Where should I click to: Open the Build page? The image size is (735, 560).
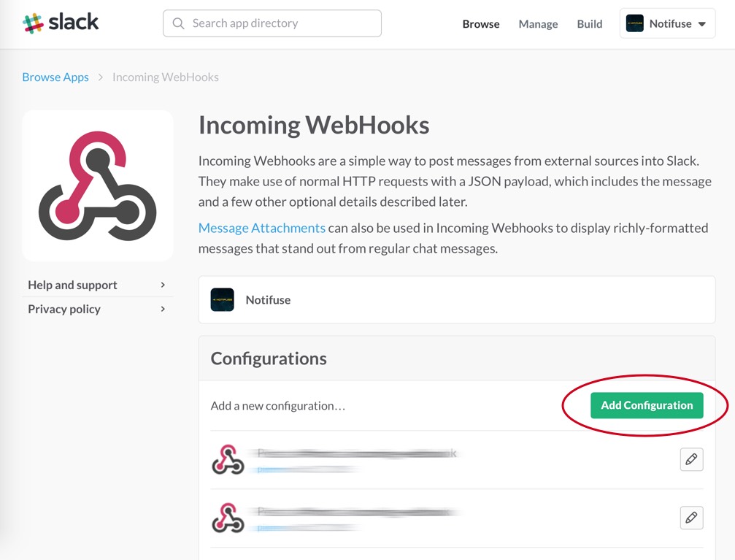590,24
